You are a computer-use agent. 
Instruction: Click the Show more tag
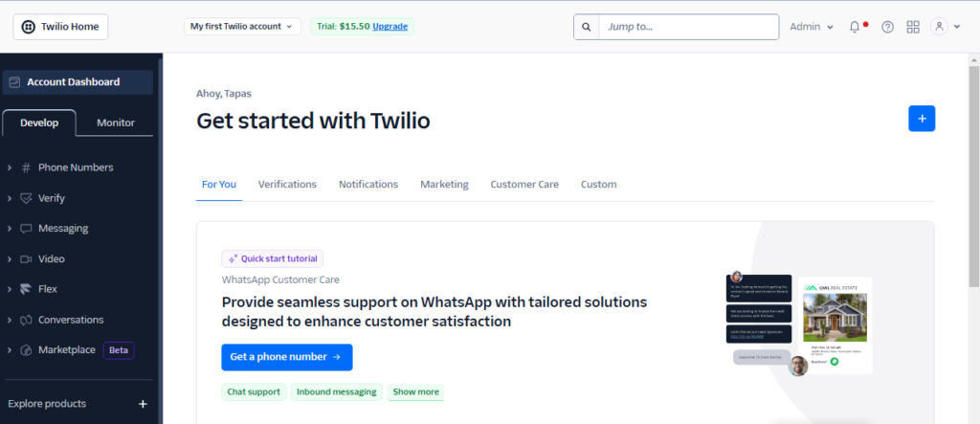pyautogui.click(x=415, y=392)
